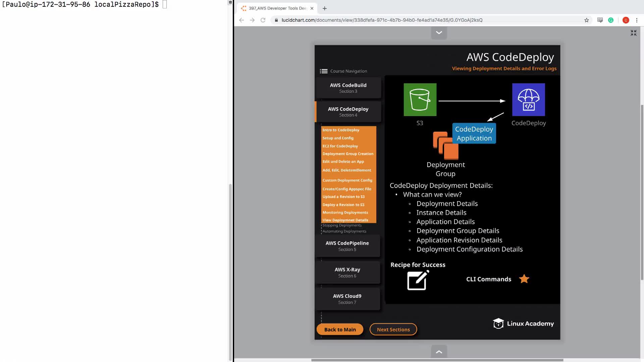The width and height of the screenshot is (644, 362).
Task: Click the CodeDeploy parachute icon
Action: pyautogui.click(x=528, y=100)
